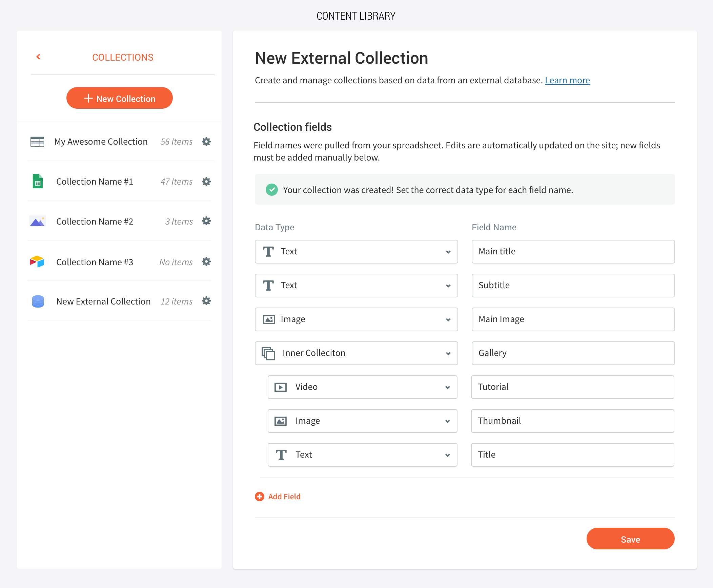The height and width of the screenshot is (588, 713).
Task: Click the New Collection button
Action: point(120,98)
